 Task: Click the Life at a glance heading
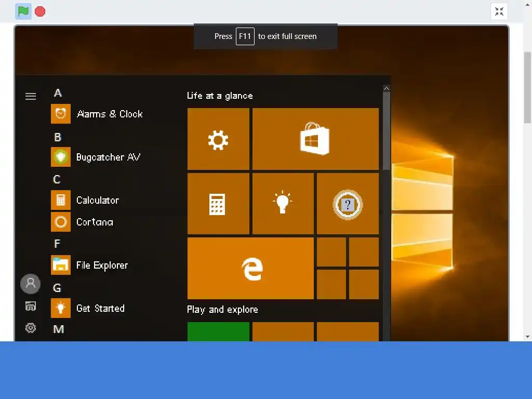(220, 96)
